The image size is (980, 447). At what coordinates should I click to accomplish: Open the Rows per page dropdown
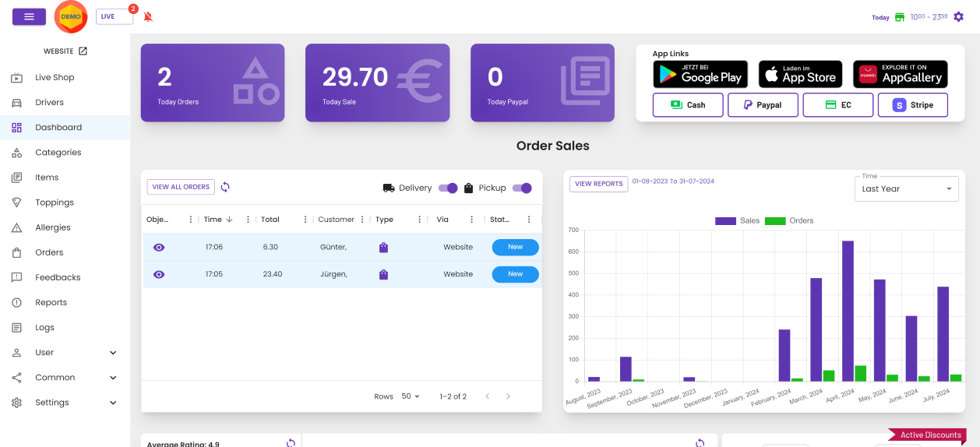pos(411,396)
